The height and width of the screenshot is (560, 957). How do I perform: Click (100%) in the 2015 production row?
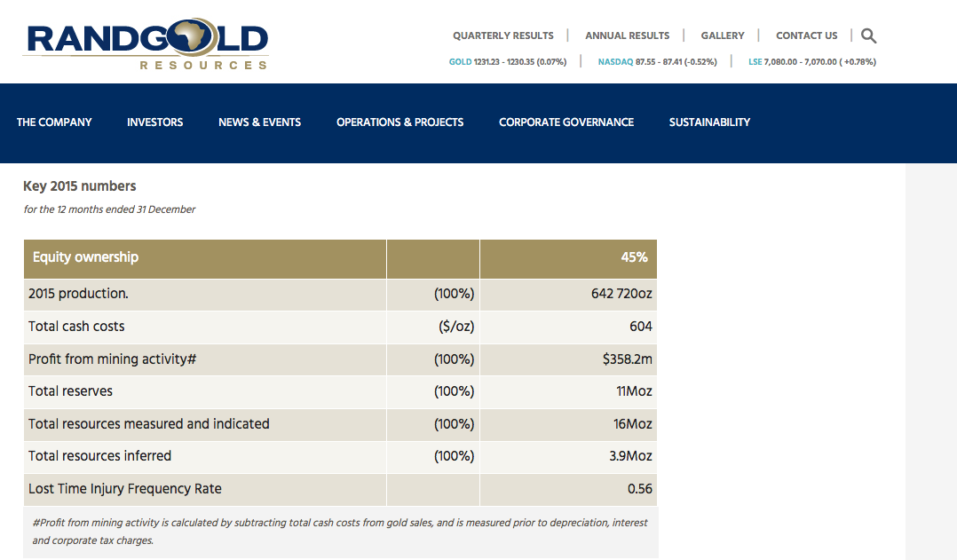point(455,294)
